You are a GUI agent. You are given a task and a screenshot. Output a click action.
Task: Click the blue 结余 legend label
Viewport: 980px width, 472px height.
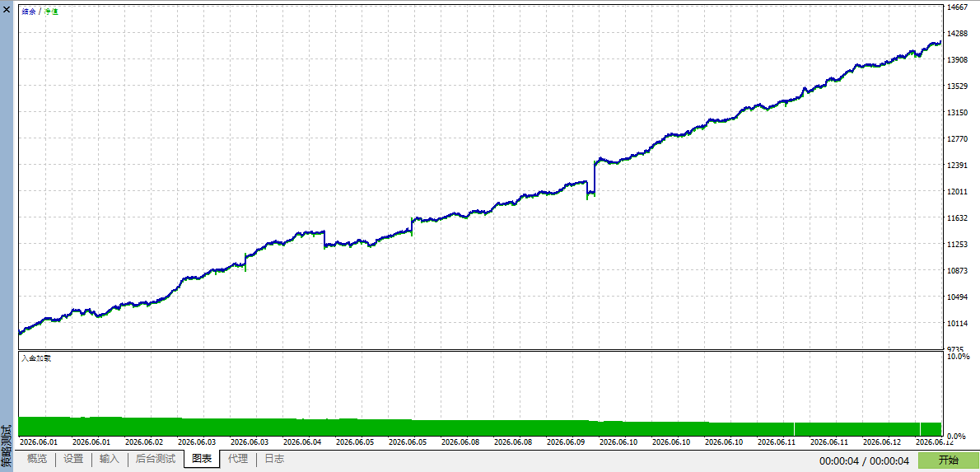29,12
